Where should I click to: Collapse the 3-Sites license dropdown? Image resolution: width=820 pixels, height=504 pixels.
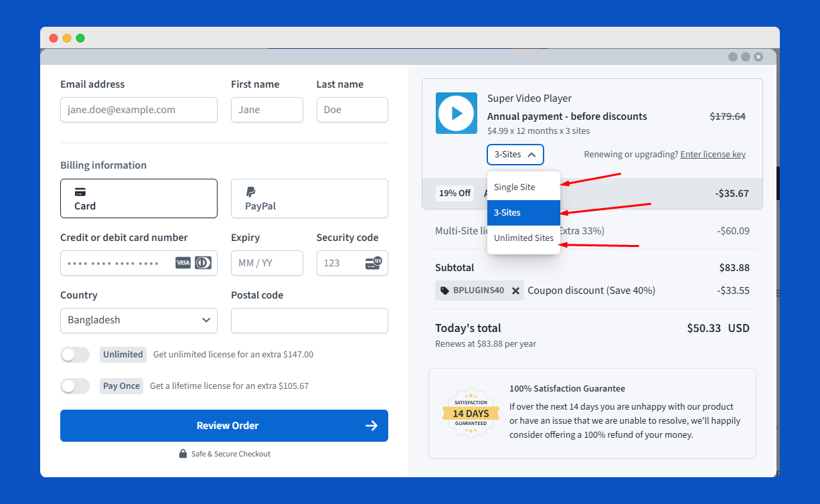point(515,155)
